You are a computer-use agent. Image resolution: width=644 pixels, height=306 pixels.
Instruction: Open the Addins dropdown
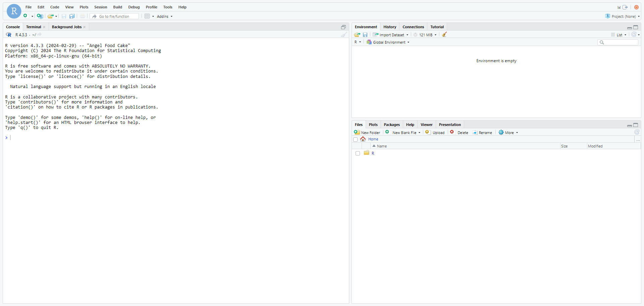(x=164, y=16)
